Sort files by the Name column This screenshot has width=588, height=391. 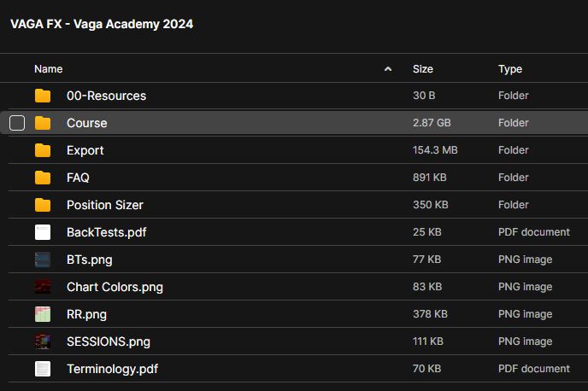[x=49, y=69]
